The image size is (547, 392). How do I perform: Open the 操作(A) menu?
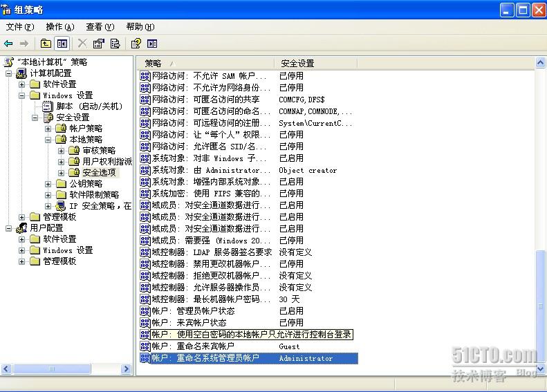(60, 27)
